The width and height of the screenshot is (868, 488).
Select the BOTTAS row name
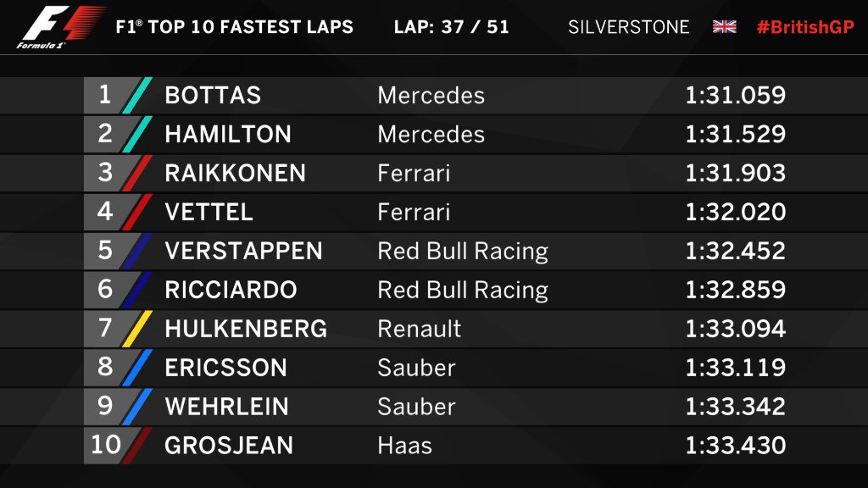[x=213, y=95]
